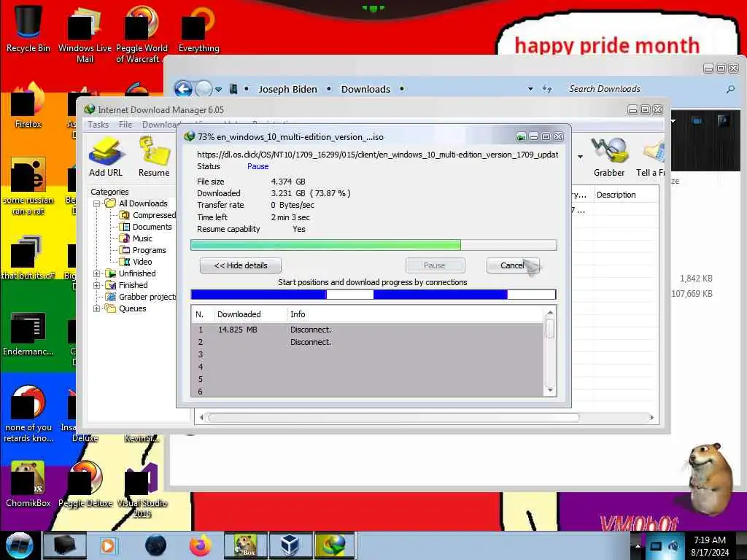The height and width of the screenshot is (560, 747).
Task: Open the Explorer address bar history dropdown
Action: point(530,89)
